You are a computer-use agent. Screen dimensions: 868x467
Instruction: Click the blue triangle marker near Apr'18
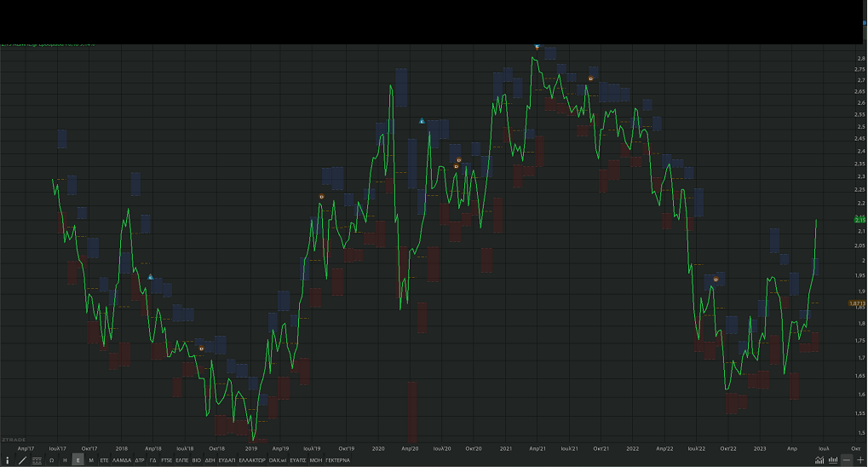point(151,277)
